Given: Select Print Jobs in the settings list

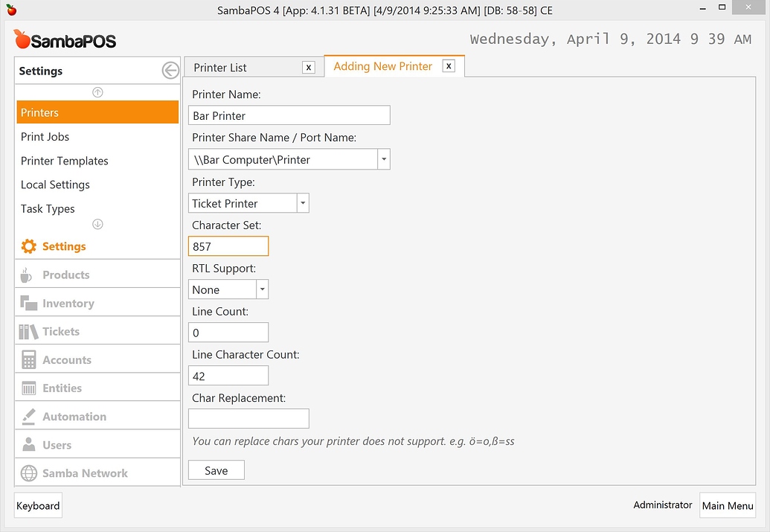Looking at the screenshot, I should (45, 137).
